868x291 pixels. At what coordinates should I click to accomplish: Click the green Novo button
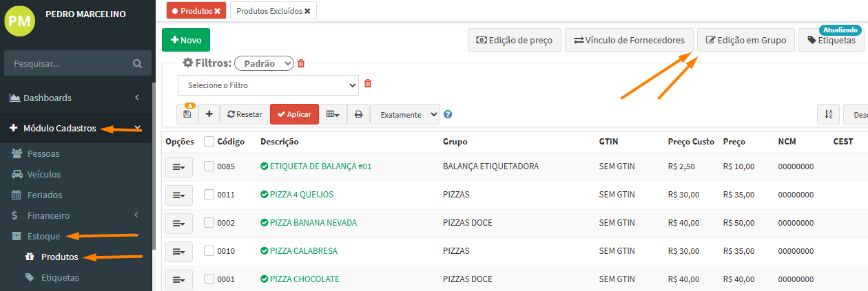point(186,40)
